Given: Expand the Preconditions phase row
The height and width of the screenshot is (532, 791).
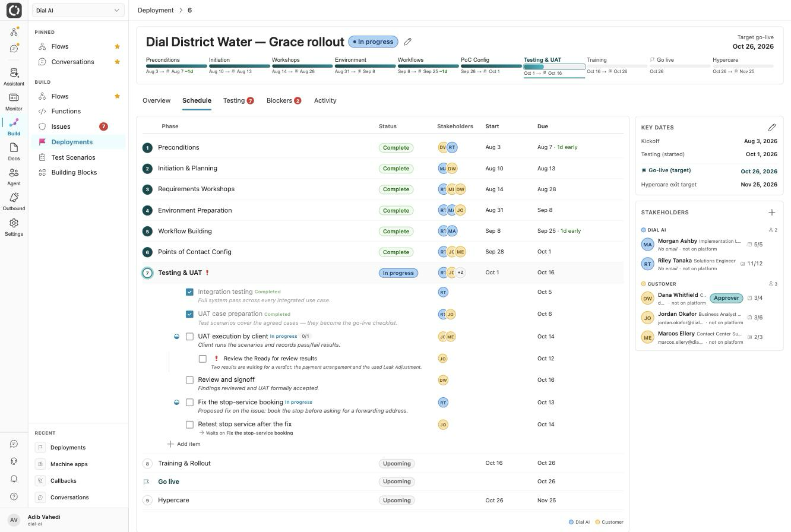Looking at the screenshot, I should pyautogui.click(x=383, y=147).
